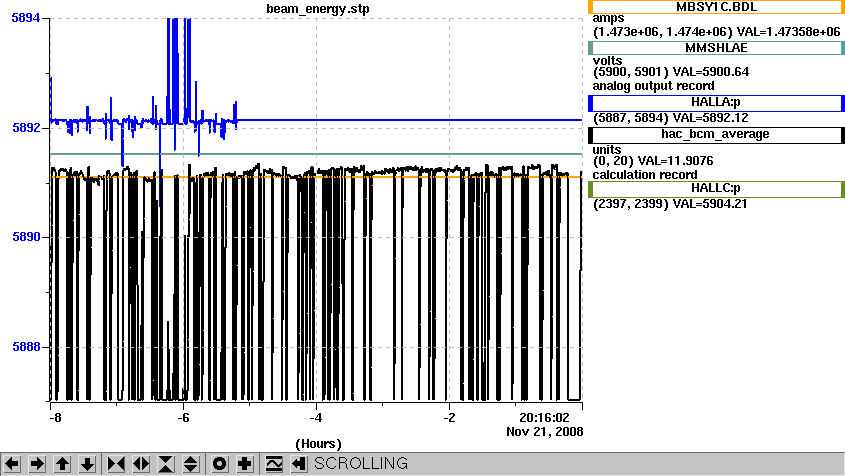Select the HALLC:p curve legend entry

click(716, 189)
